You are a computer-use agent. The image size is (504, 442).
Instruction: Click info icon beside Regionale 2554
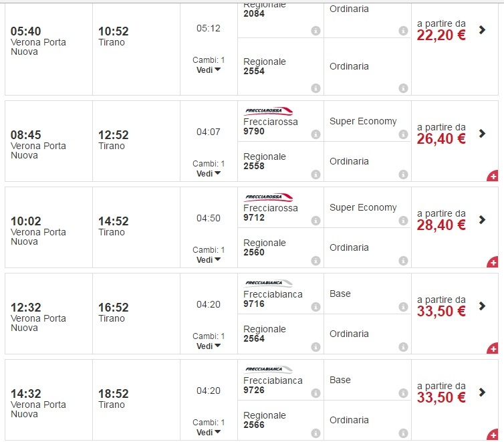pyautogui.click(x=316, y=88)
